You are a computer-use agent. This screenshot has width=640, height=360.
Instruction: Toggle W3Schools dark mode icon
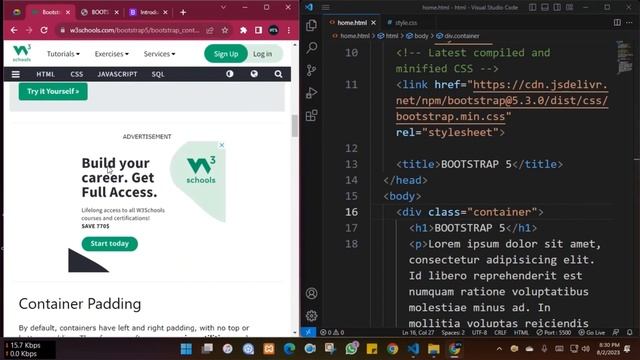230,74
